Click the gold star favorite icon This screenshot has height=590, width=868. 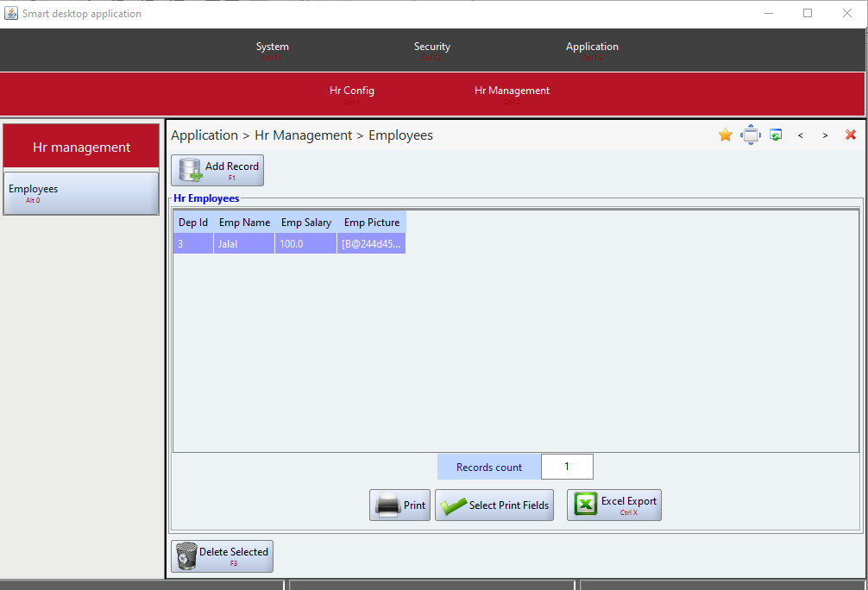tap(726, 135)
